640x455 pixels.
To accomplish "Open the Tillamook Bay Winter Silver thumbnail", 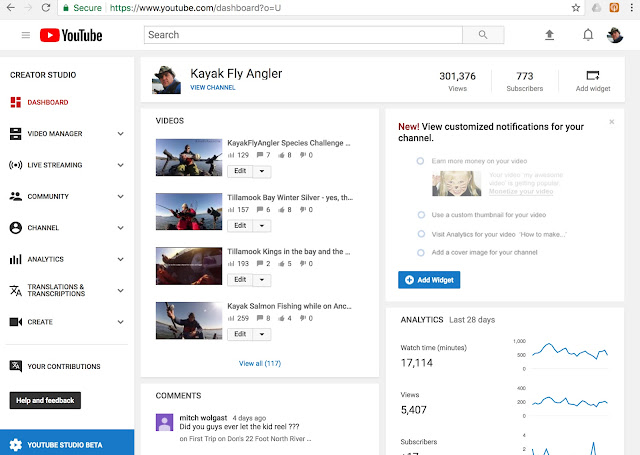I will [x=189, y=211].
